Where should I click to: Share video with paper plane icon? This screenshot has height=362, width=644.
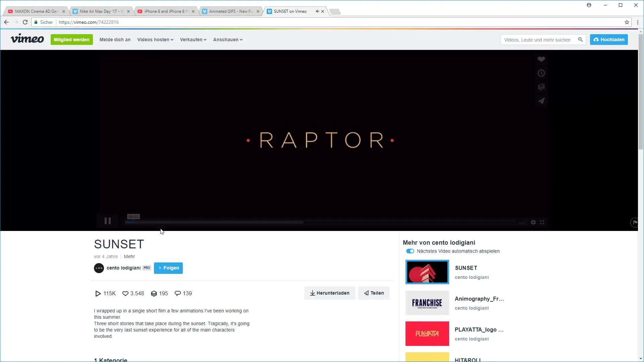pyautogui.click(x=541, y=101)
